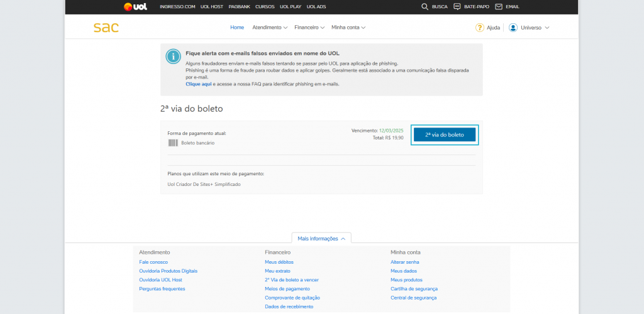
Task: Open Meus dados link
Action: [x=404, y=271]
